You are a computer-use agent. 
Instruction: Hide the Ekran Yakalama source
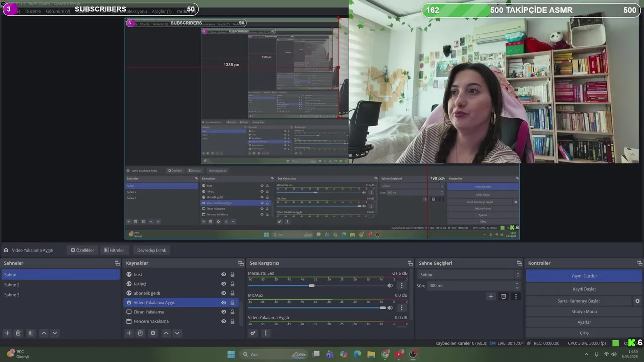tap(224, 312)
